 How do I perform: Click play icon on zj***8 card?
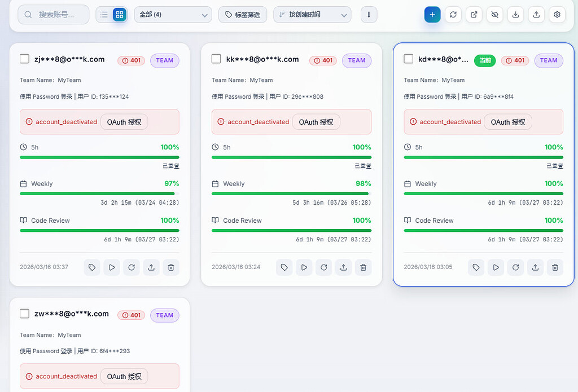[x=112, y=267]
